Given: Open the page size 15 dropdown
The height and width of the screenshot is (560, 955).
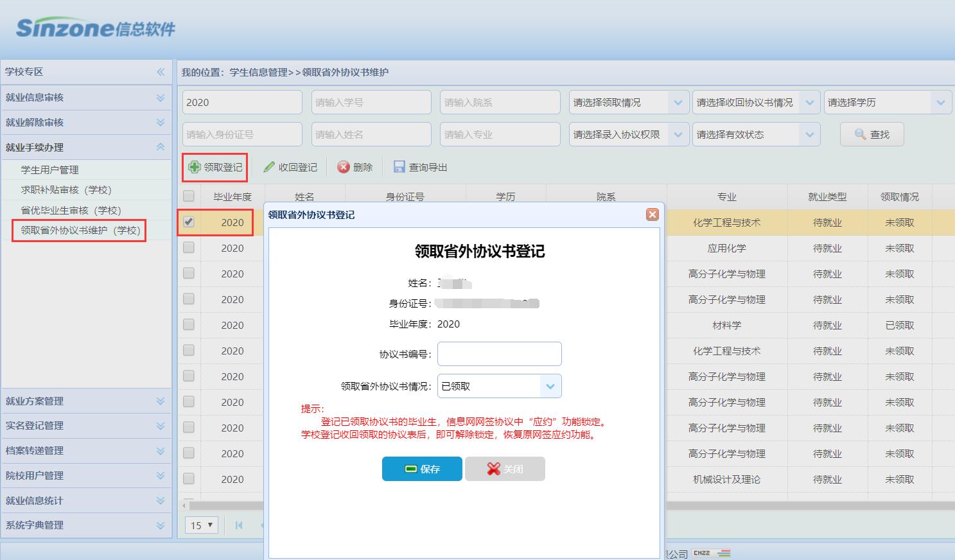Looking at the screenshot, I should point(202,525).
